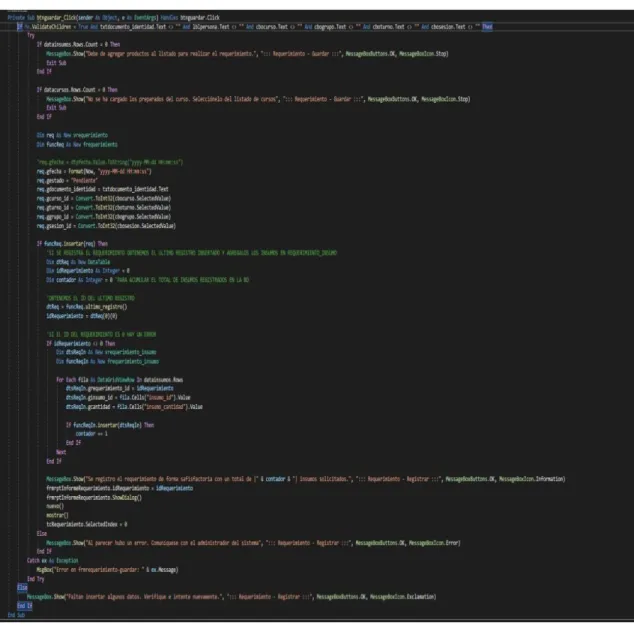Click 'btnguardar_Click' in the Sub declaration

point(57,18)
